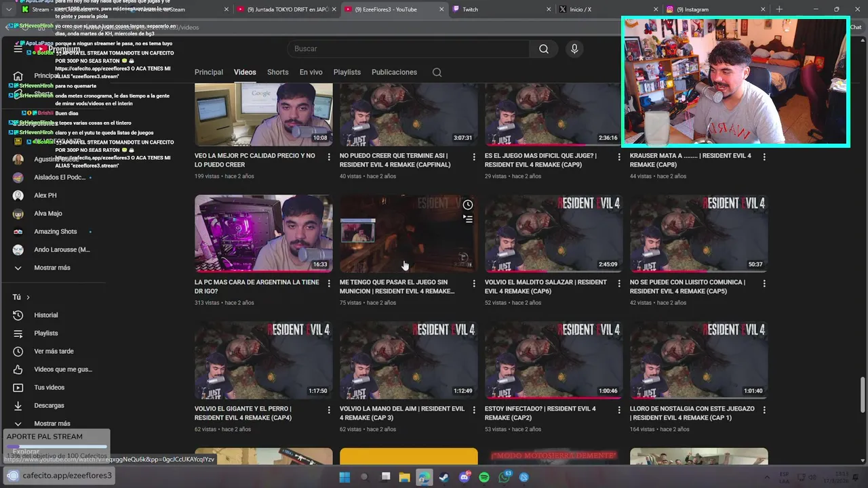
Task: Open options for VOLVIO EL GIGANTE video
Action: 329,410
